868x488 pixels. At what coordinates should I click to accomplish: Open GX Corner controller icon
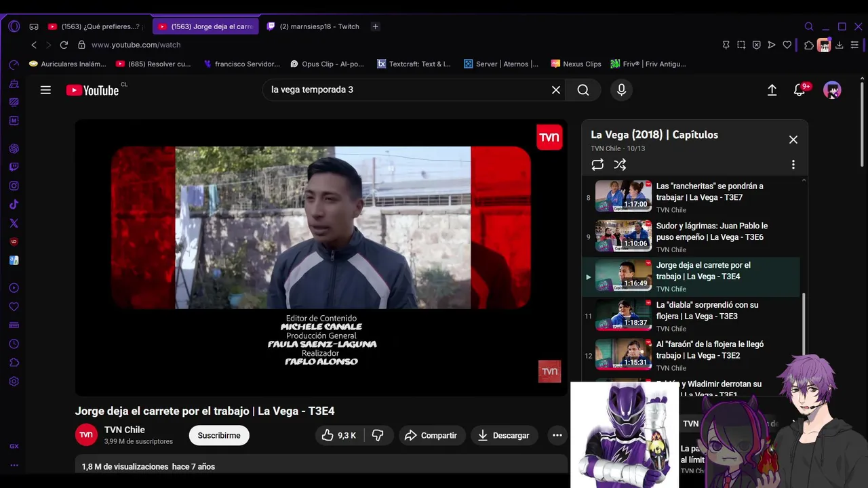tap(34, 26)
